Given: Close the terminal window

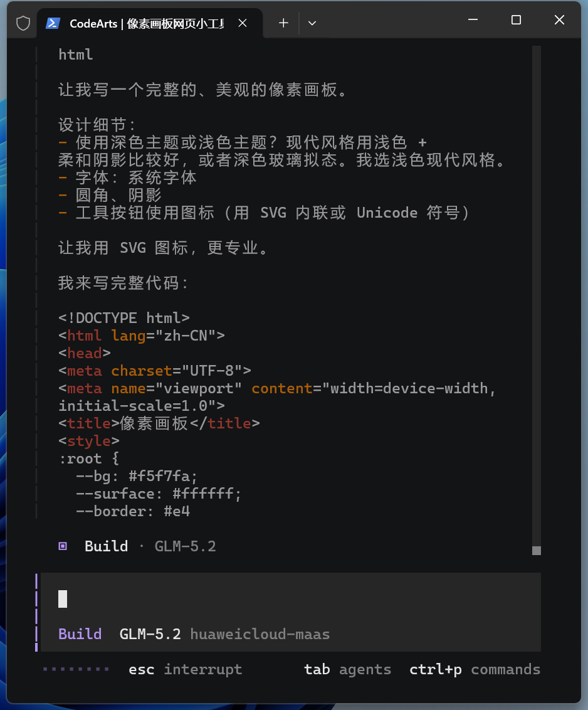Looking at the screenshot, I should (x=560, y=20).
